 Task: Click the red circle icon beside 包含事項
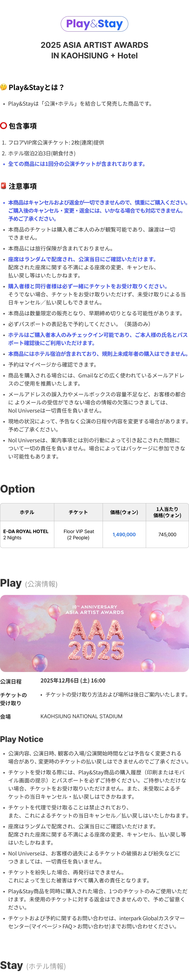(x=4, y=126)
